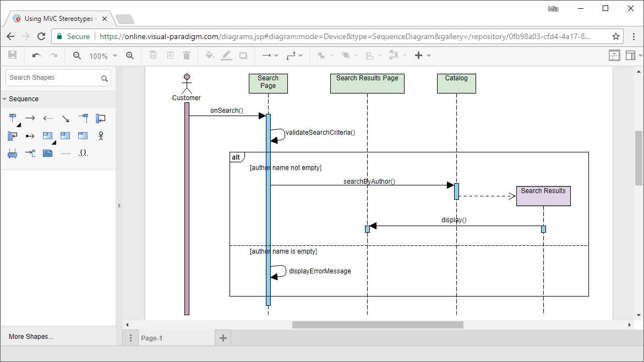Close the Using MVC Stereotypes tab
This screenshot has height=362, width=644.
[105, 19]
